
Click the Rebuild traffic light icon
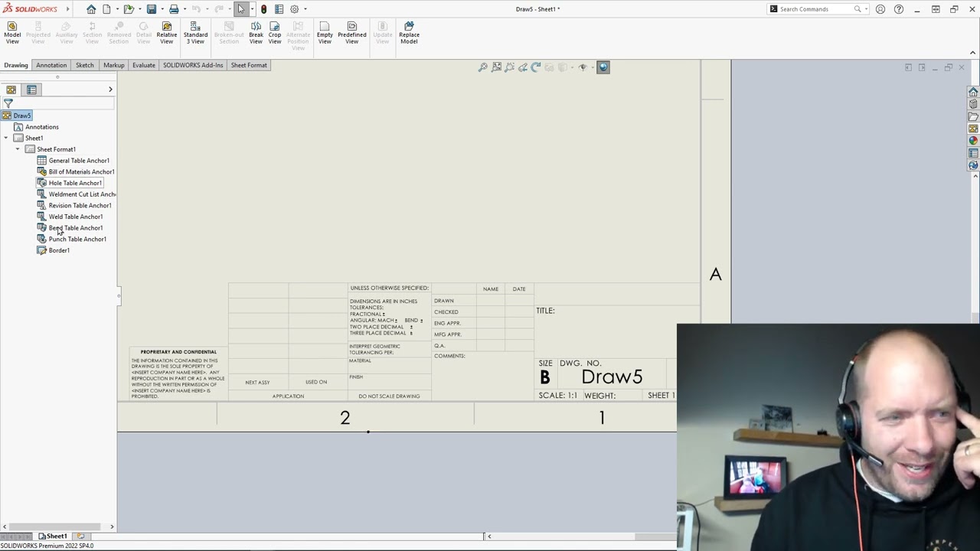263,9
